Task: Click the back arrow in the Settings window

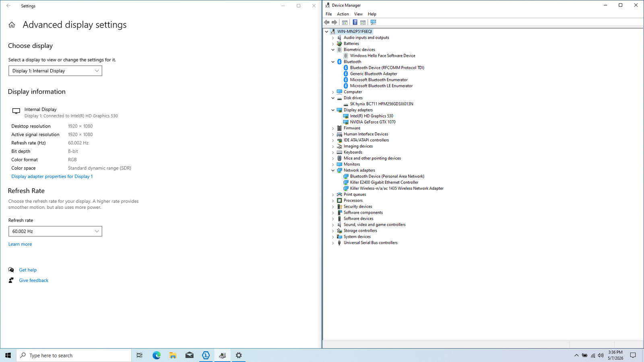Action: point(8,6)
